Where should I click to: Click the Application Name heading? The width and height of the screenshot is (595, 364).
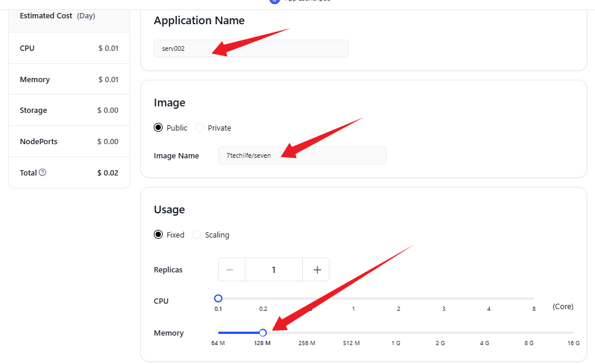coord(199,21)
